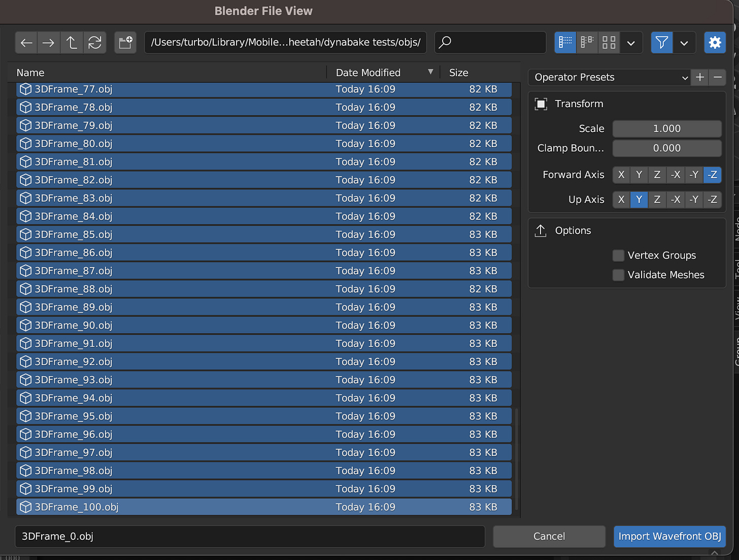Click the search magnifier icon

[x=445, y=42]
